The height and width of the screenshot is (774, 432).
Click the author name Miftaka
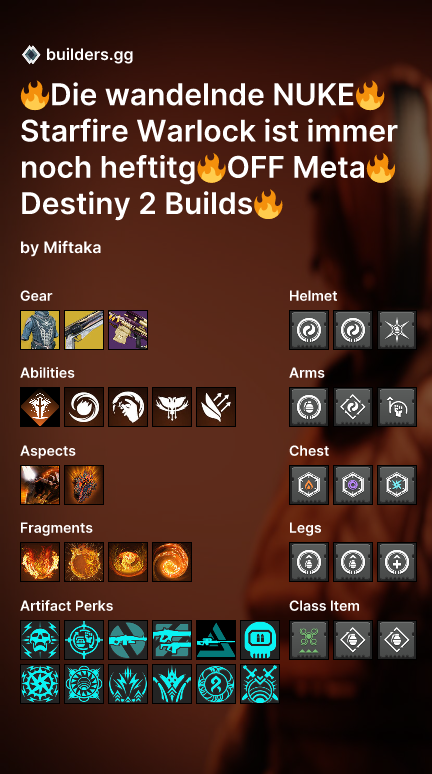72,247
